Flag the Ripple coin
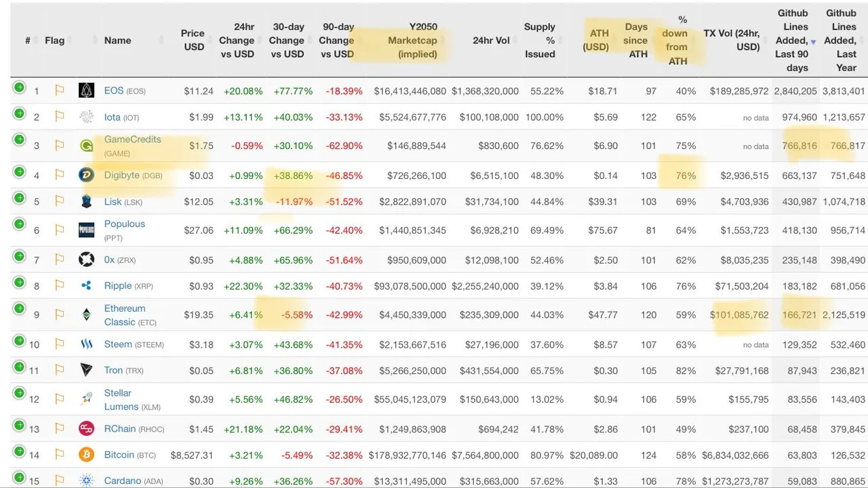 [59, 286]
